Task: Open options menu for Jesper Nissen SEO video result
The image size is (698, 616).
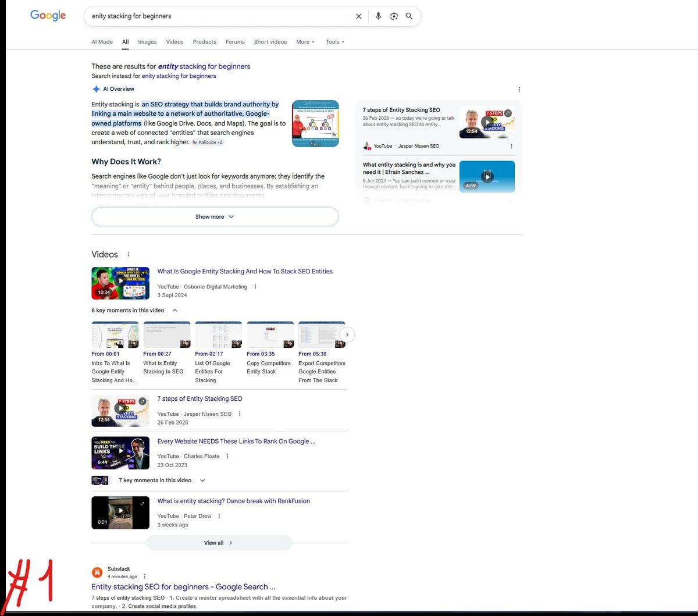Action: click(x=240, y=414)
